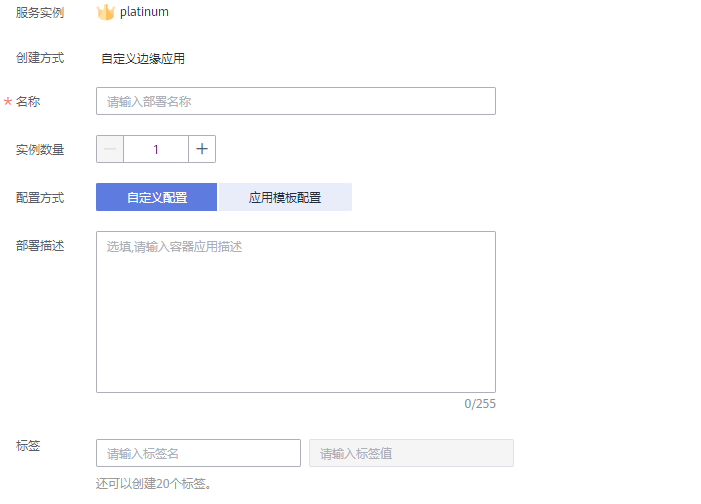Click the 标签 label
701x504 pixels.
(x=28, y=445)
